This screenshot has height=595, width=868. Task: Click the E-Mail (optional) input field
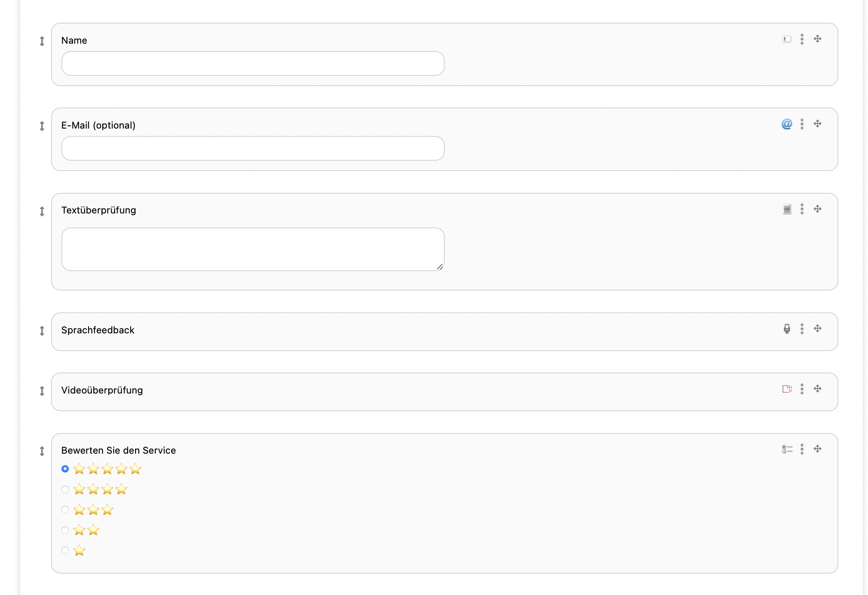(253, 148)
